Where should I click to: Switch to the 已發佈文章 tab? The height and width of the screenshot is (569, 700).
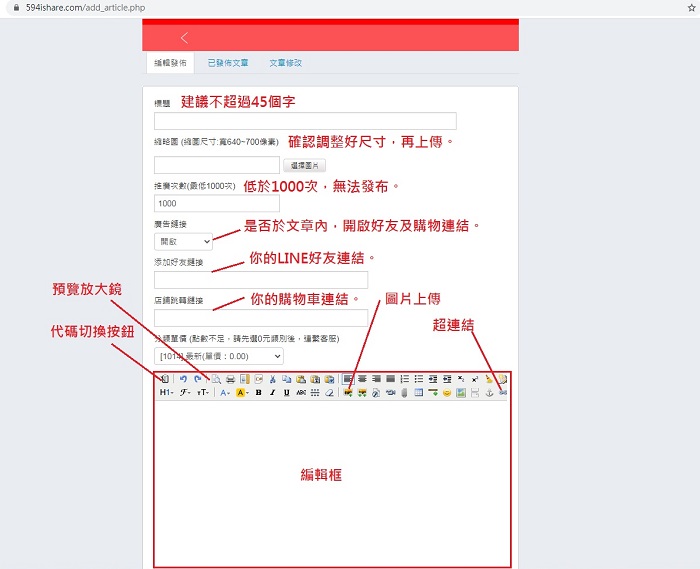click(228, 63)
